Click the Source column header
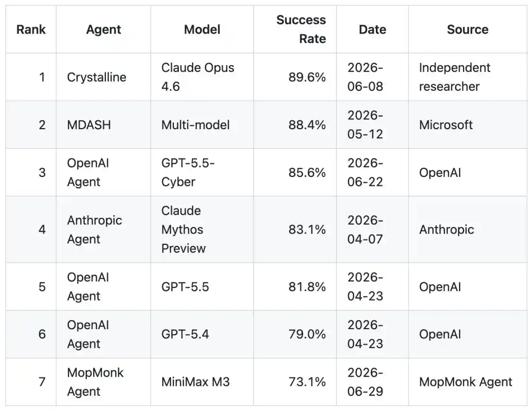This screenshot has height=410, width=532. point(467,30)
